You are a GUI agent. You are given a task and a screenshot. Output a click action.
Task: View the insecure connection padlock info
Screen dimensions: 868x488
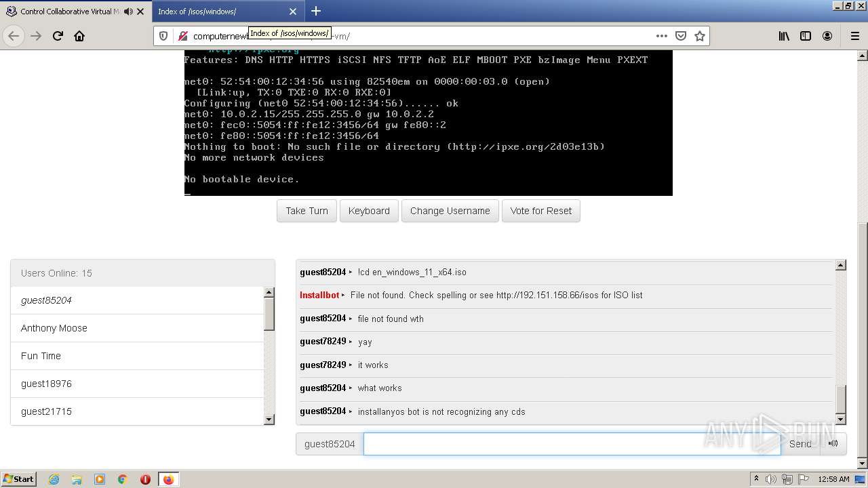(182, 36)
